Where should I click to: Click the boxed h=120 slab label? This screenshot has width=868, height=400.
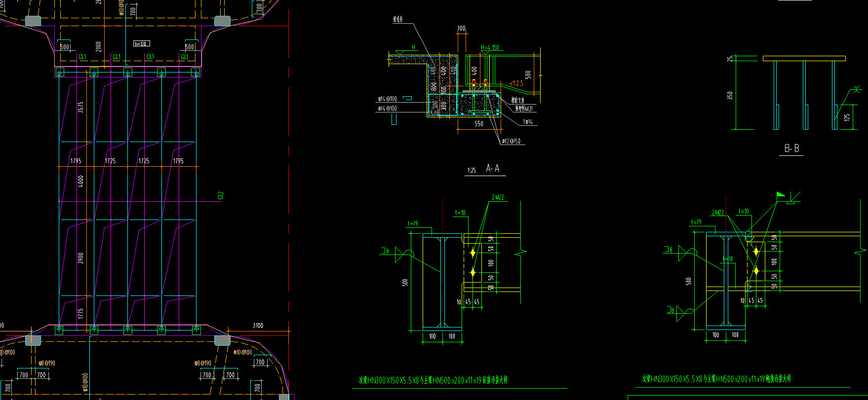coord(141,44)
